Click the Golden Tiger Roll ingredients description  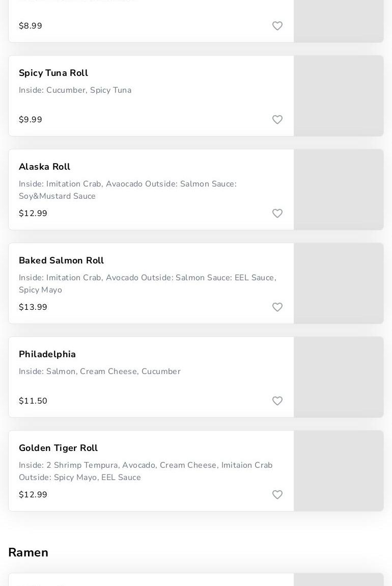[x=146, y=471]
